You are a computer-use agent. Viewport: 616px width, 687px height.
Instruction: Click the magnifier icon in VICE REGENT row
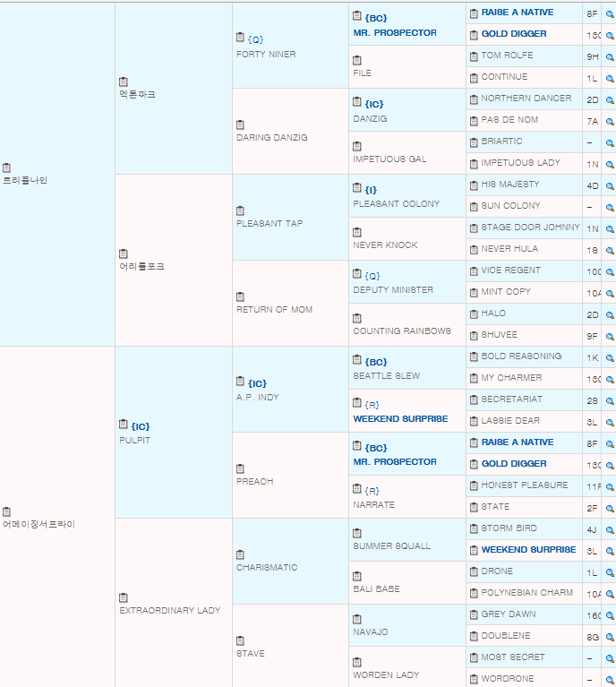[x=610, y=271]
